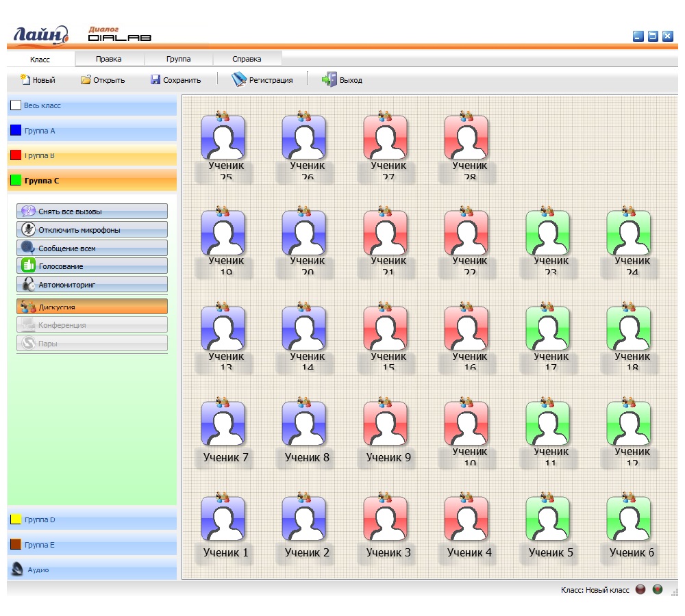Image resolution: width=685 pixels, height=616 pixels.
Task: Select student icon Ученик 9
Action: pos(385,424)
